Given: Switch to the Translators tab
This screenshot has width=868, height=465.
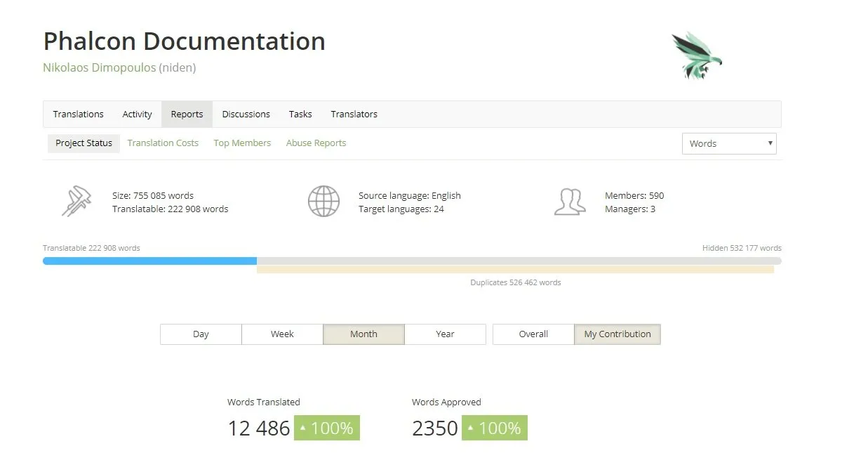Looking at the screenshot, I should (x=354, y=114).
